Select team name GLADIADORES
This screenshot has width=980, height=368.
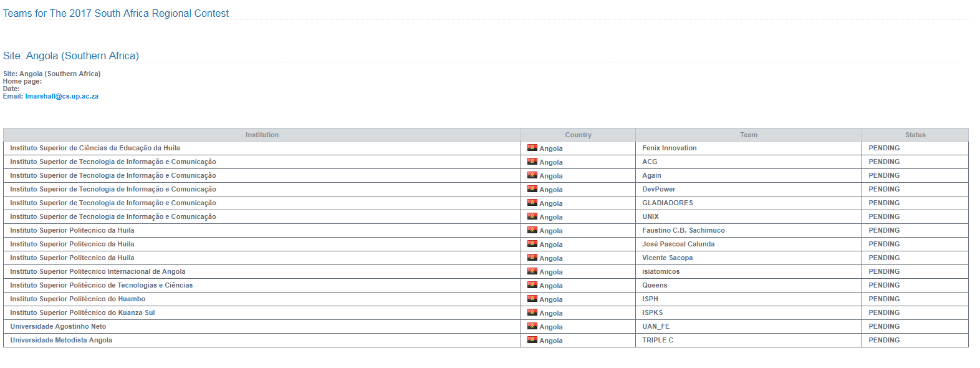[x=668, y=203]
